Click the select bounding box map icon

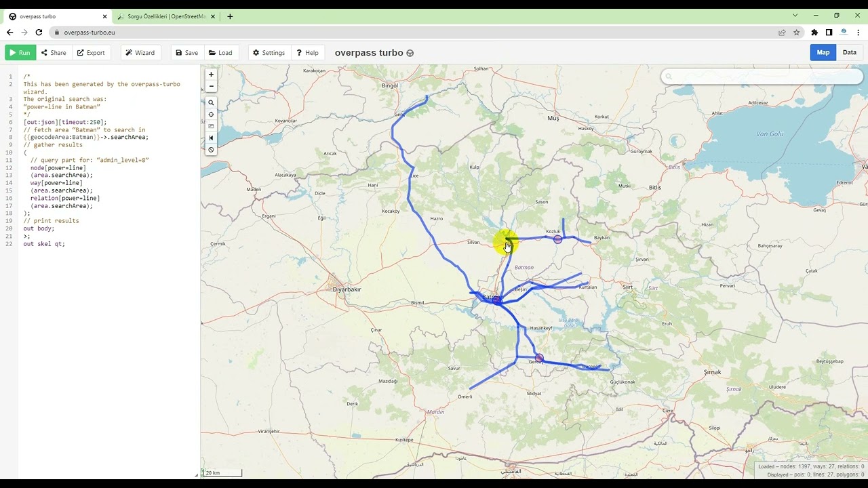(x=211, y=126)
